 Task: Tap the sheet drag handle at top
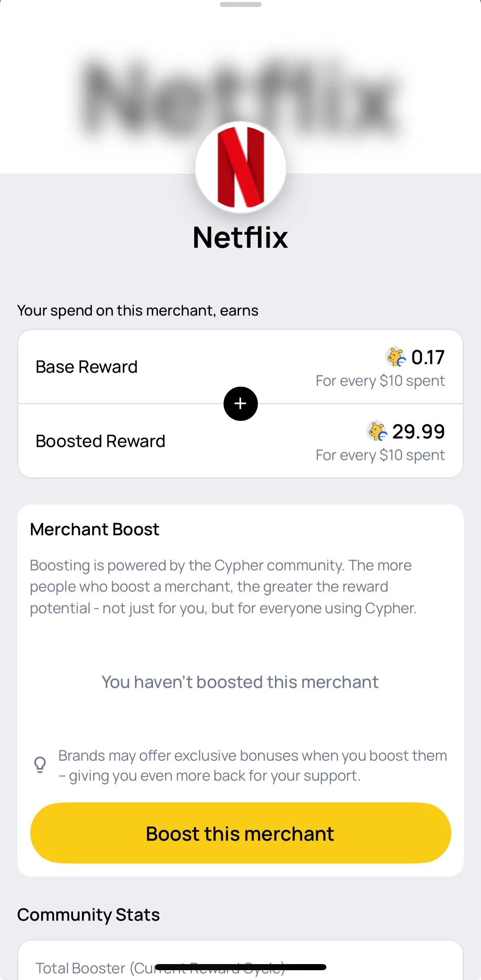(240, 4)
